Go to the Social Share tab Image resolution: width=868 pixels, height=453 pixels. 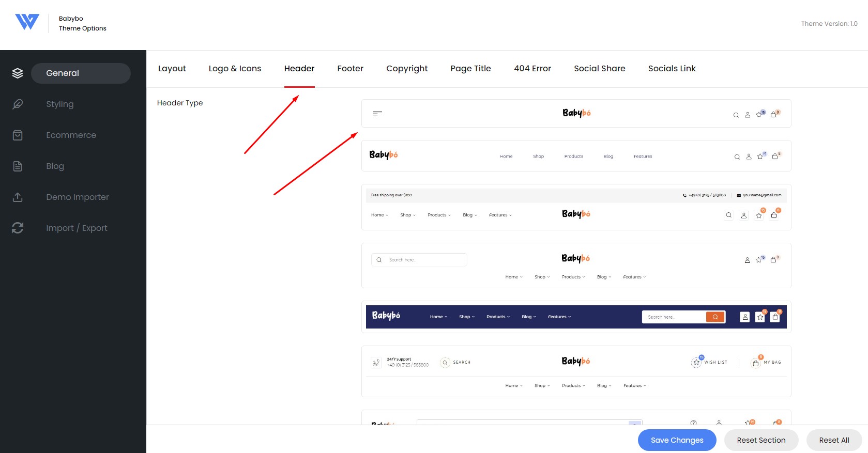click(599, 69)
